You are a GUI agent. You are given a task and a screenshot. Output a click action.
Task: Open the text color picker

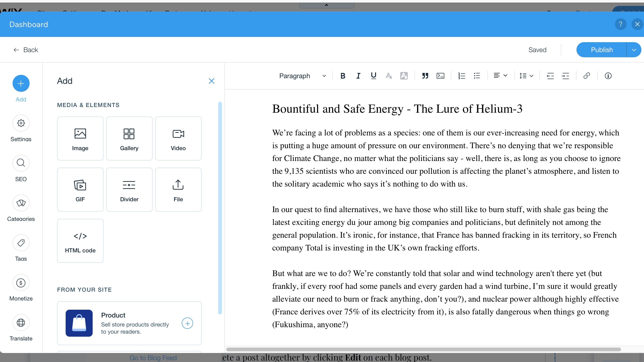389,76
